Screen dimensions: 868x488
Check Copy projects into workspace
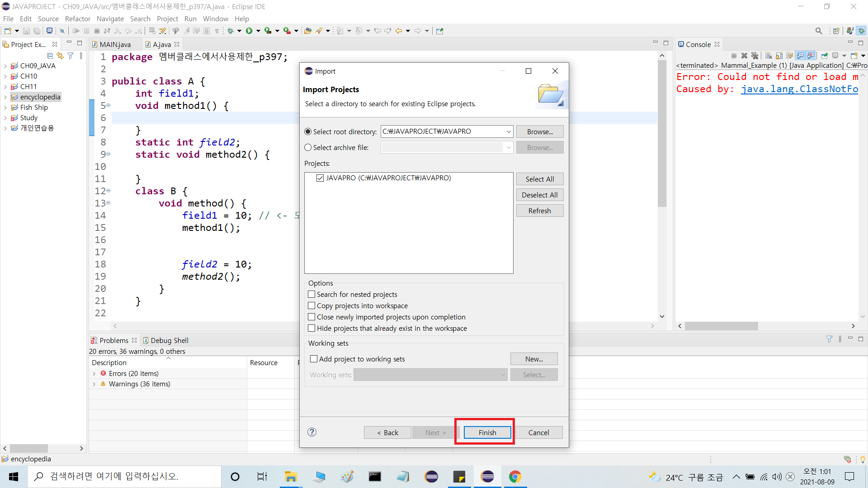[x=311, y=305]
